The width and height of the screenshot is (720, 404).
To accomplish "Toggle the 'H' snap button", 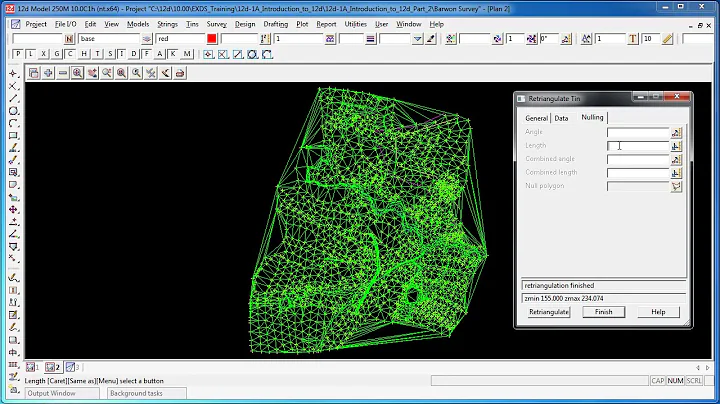I will 84,54.
